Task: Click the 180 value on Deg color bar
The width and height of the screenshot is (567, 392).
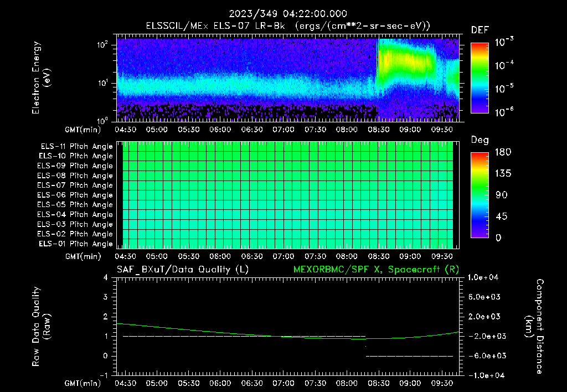Action: [x=503, y=152]
